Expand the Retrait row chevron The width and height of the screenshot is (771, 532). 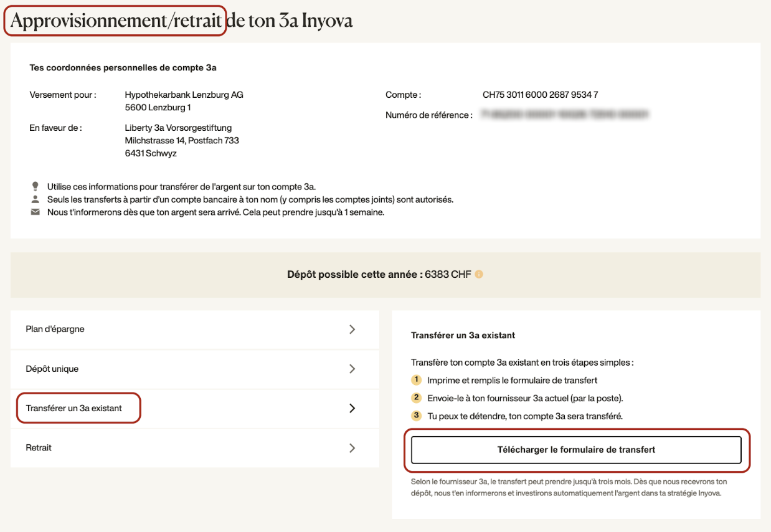[352, 448]
